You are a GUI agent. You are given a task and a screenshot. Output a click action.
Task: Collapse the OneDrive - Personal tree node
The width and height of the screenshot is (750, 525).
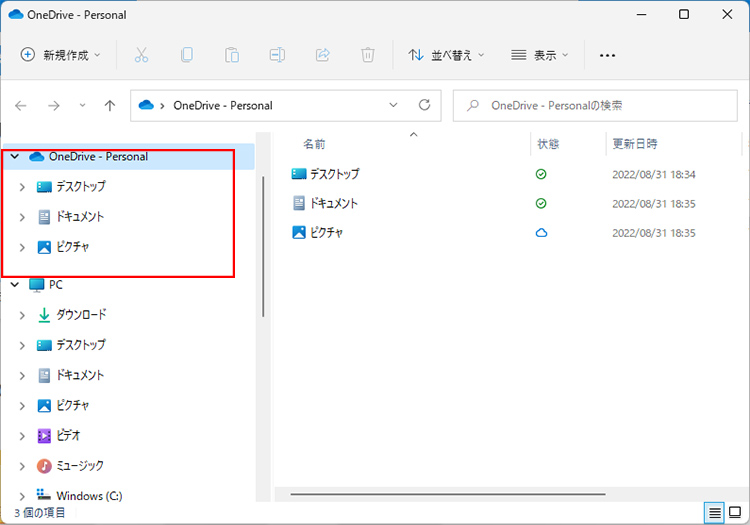click(14, 157)
